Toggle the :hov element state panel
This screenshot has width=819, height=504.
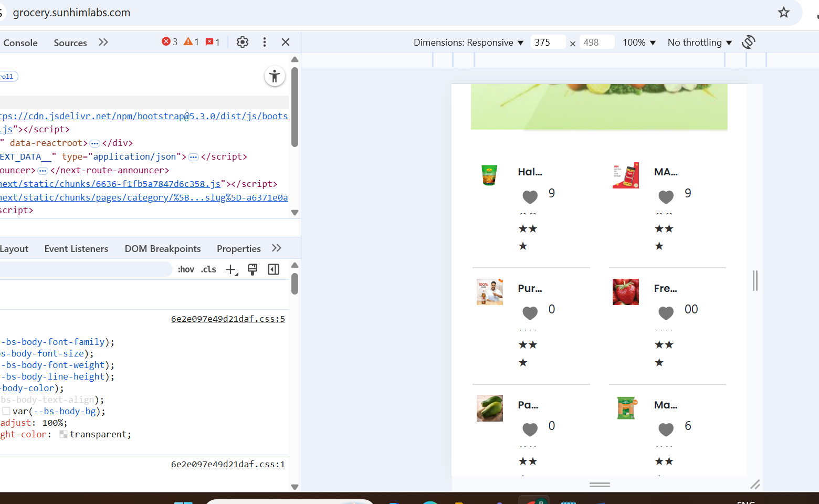(186, 269)
